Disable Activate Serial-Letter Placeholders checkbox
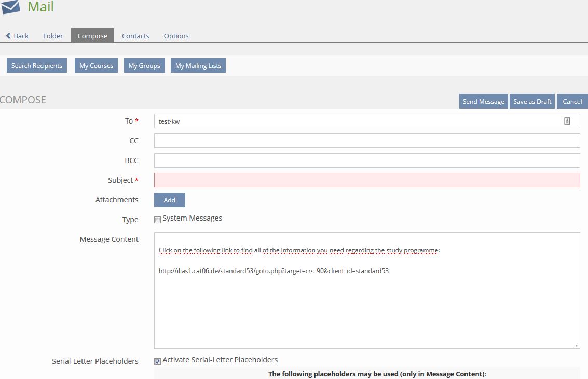The width and height of the screenshot is (588, 379). [157, 361]
